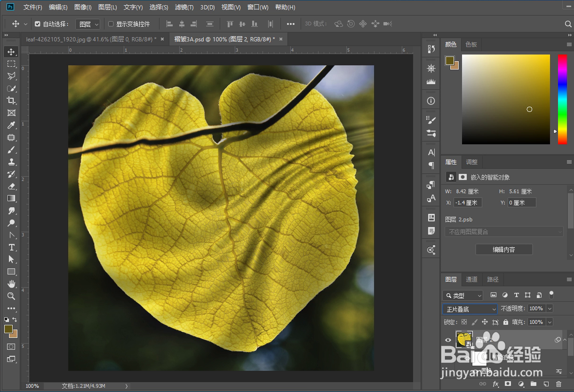Open the 正片叠底 blend mode dropdown
Viewport: 574px width, 392px height.
470,309
